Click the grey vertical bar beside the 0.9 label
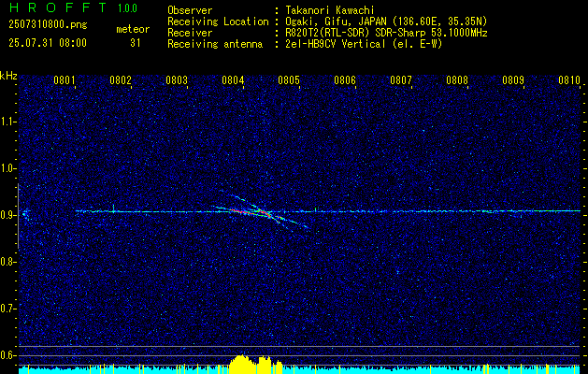 tap(18, 216)
